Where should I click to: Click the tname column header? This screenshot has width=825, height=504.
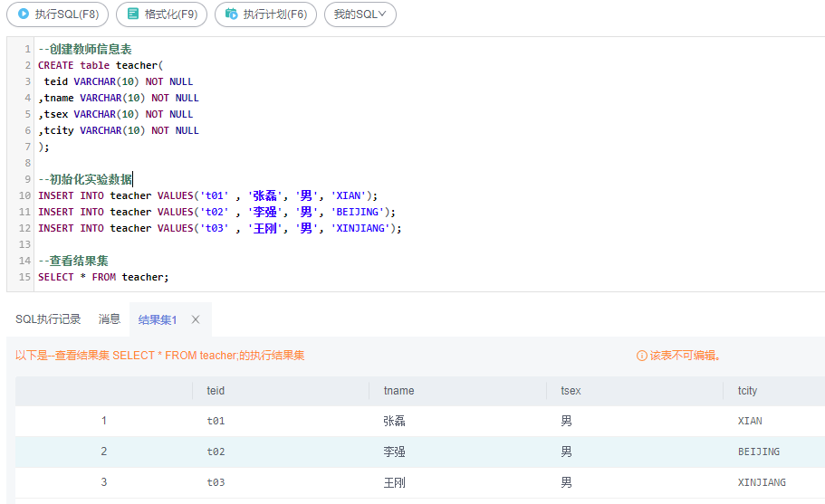(398, 391)
